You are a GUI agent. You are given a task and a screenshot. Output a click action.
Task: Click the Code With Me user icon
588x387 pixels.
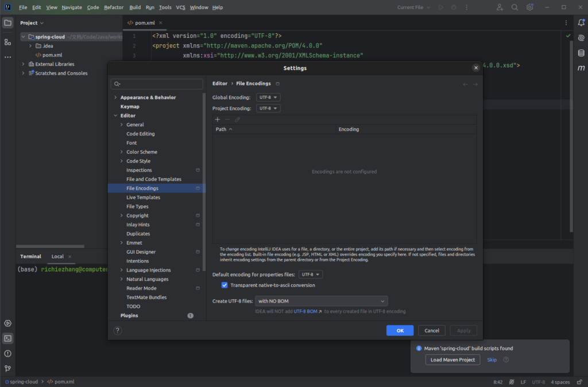tap(500, 7)
